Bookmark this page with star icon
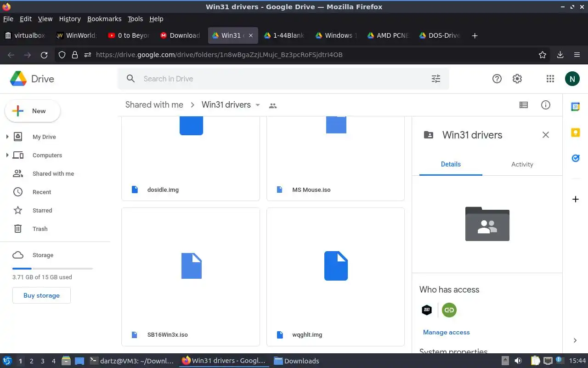 pyautogui.click(x=543, y=55)
